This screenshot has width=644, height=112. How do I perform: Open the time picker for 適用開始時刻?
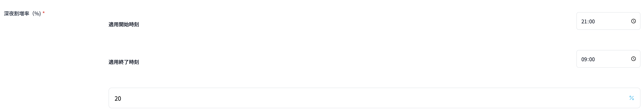633,21
